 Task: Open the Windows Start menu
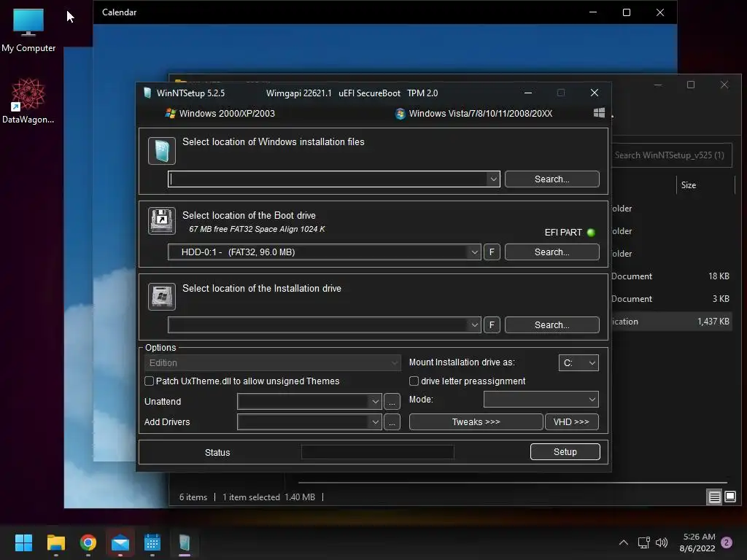(23, 542)
